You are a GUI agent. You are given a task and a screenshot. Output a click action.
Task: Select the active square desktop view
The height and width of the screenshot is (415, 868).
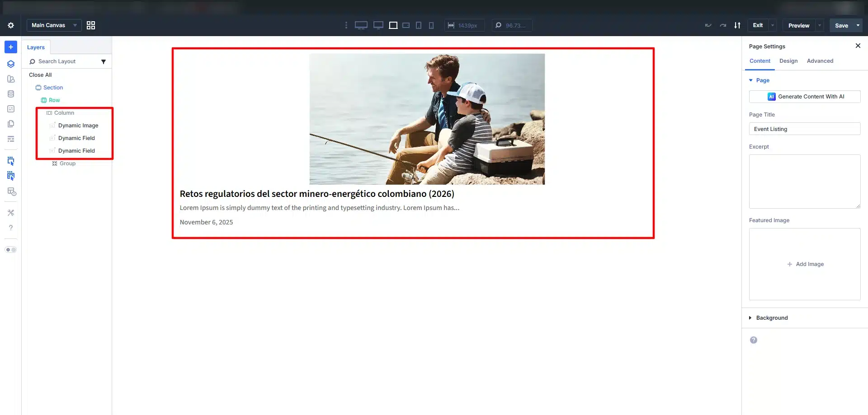point(393,25)
